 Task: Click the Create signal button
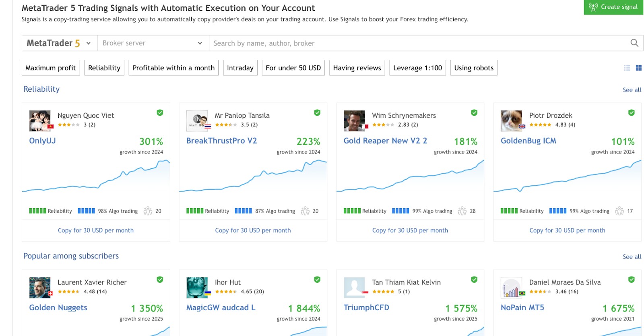click(x=613, y=7)
